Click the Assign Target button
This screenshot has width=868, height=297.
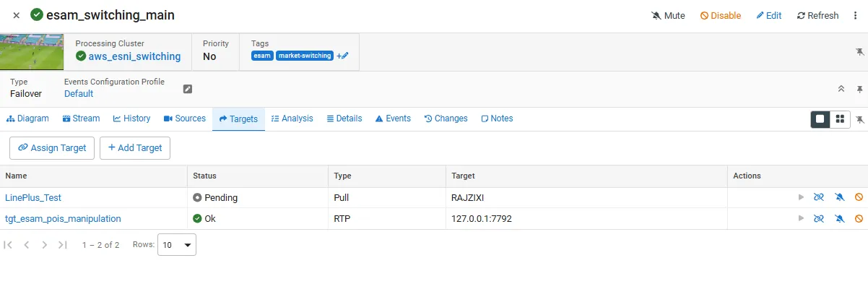click(52, 147)
